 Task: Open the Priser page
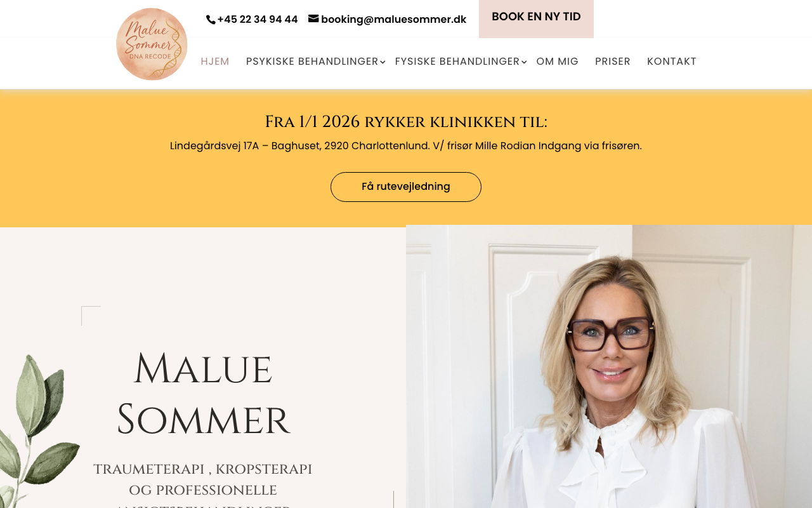pyautogui.click(x=613, y=62)
